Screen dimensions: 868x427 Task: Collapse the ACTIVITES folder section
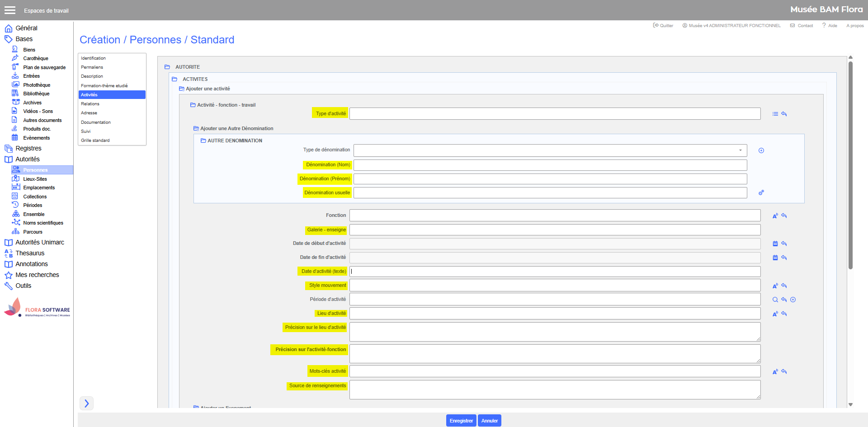click(175, 79)
